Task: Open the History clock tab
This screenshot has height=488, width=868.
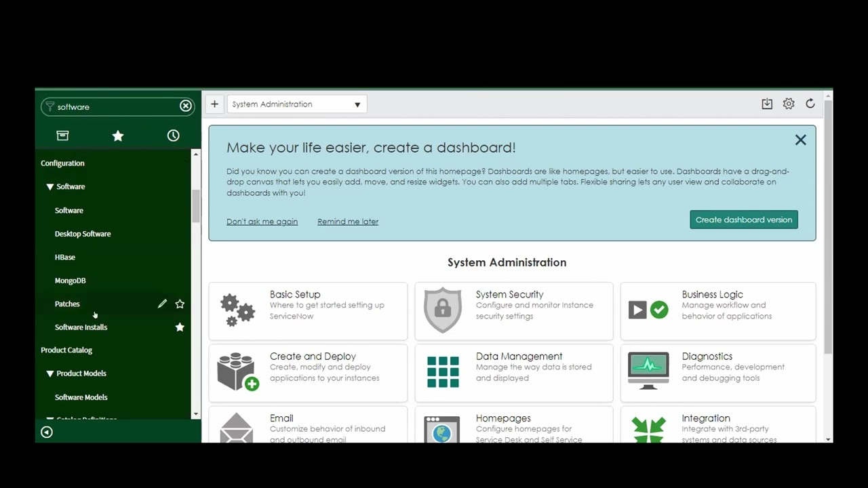Action: [174, 136]
